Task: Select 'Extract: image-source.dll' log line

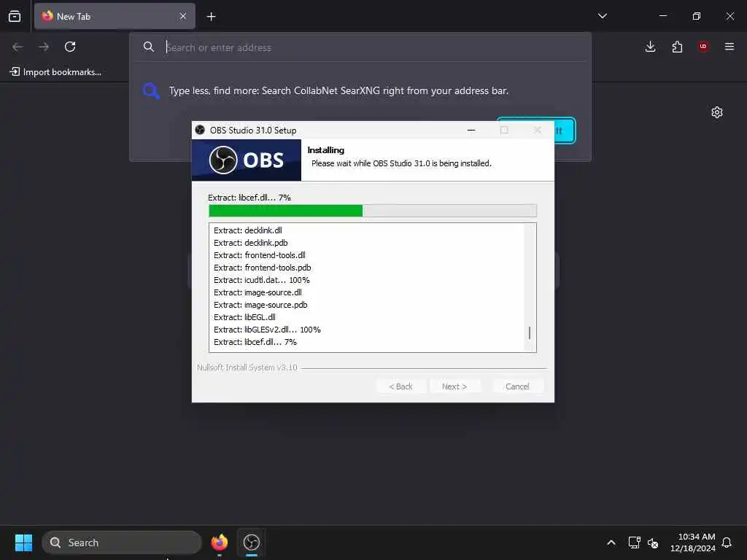Action: 258,292
